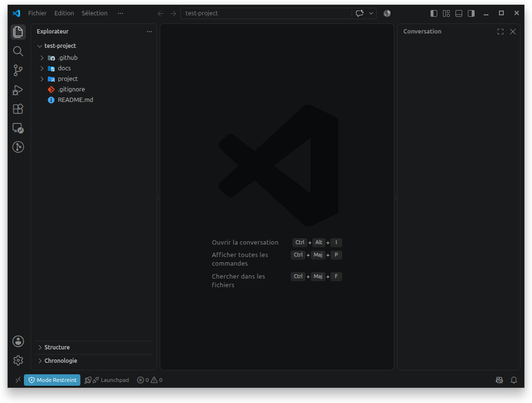Open the Source Control view icon
Viewport: 532px width, 403px height.
18,70
